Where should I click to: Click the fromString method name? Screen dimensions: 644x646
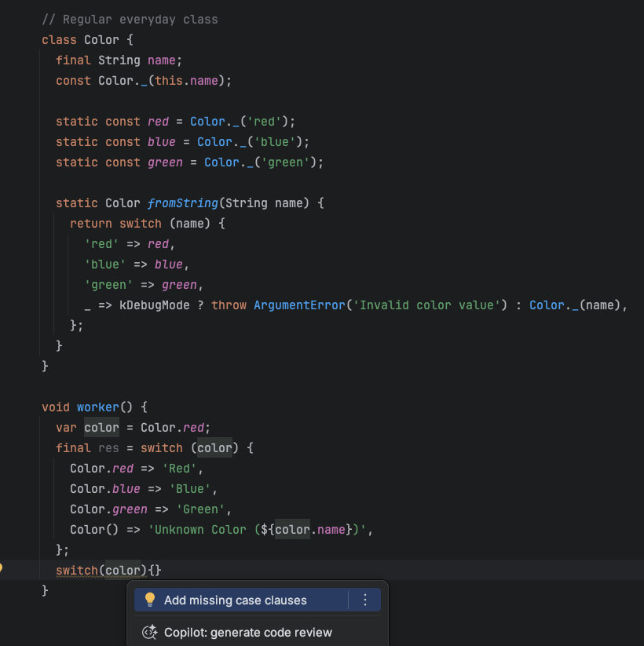(x=183, y=203)
